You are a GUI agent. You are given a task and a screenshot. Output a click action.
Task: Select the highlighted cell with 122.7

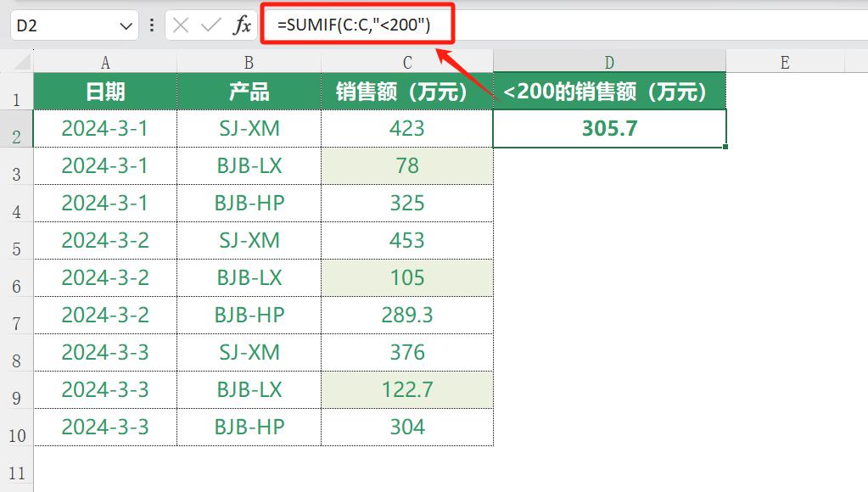pos(407,390)
